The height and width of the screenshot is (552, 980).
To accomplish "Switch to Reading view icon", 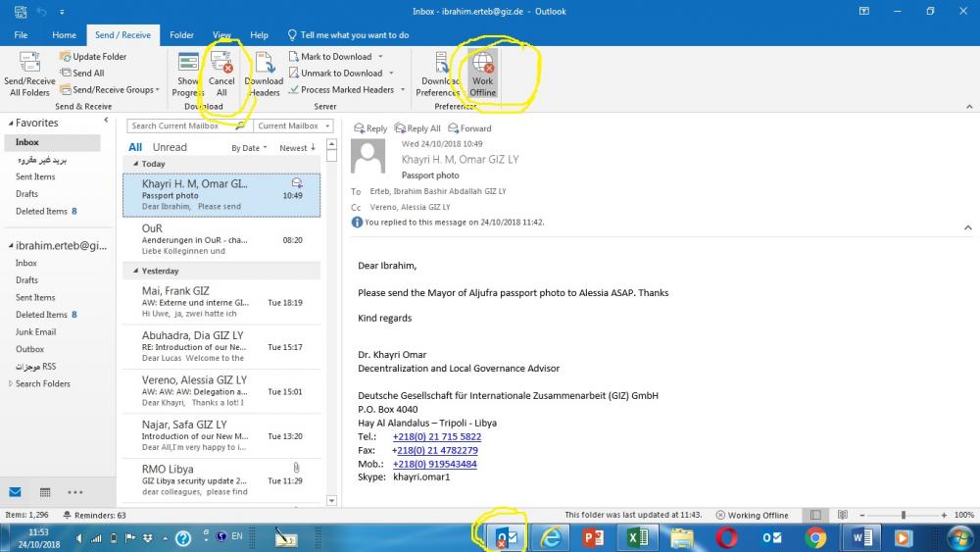I will coord(843,515).
